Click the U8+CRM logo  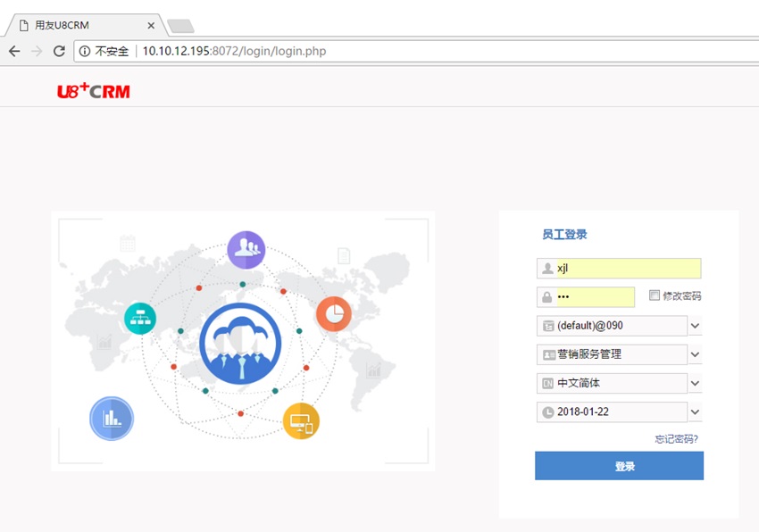[x=94, y=91]
